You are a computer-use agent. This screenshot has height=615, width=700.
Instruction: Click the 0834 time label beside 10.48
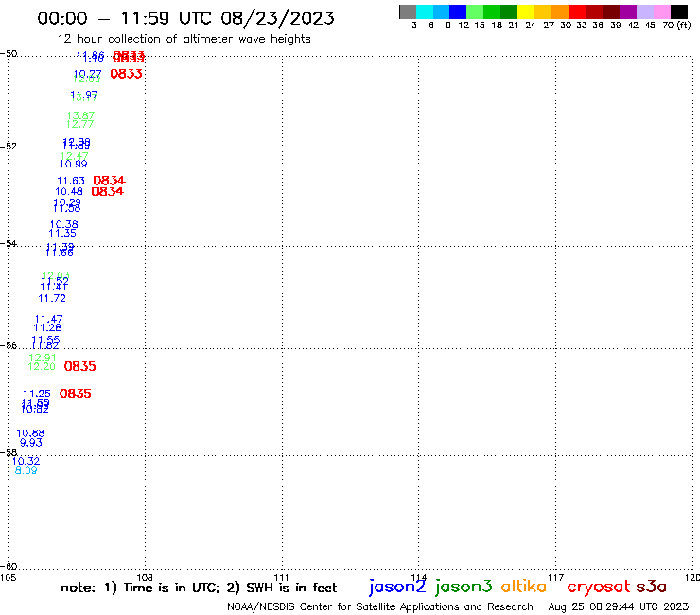[108, 192]
